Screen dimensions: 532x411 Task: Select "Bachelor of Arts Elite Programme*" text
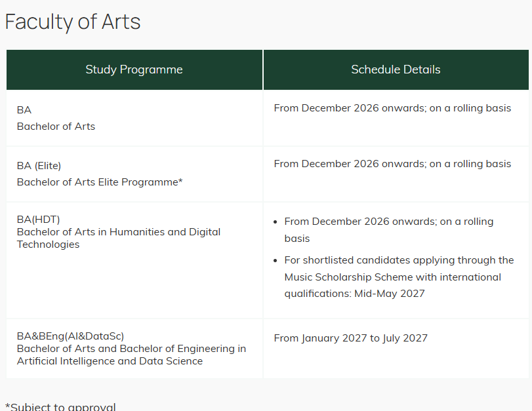pyautogui.click(x=100, y=182)
